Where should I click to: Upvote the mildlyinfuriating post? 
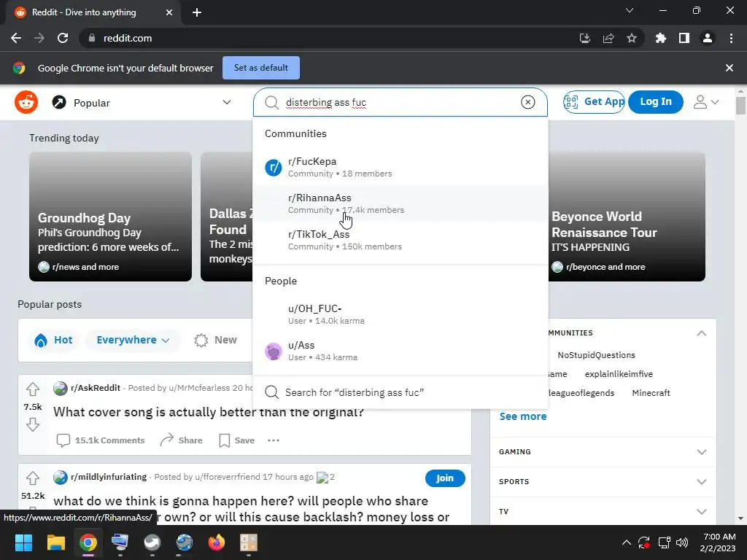33,478
